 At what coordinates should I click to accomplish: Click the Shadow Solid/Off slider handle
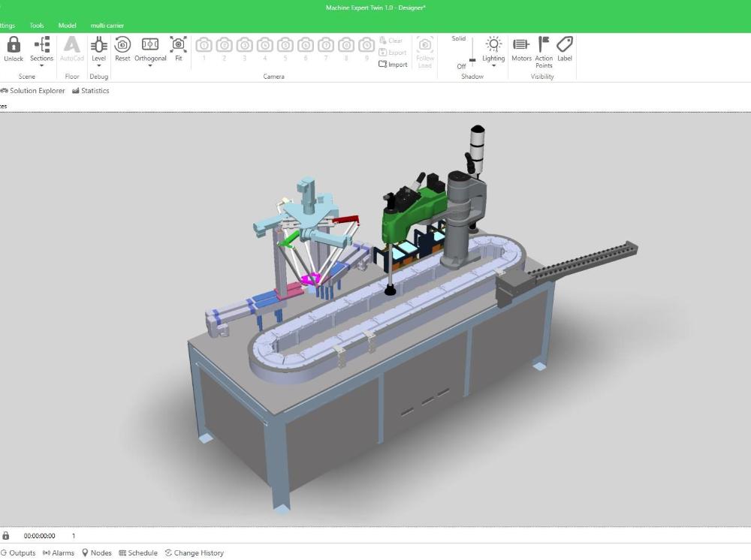tap(472, 60)
